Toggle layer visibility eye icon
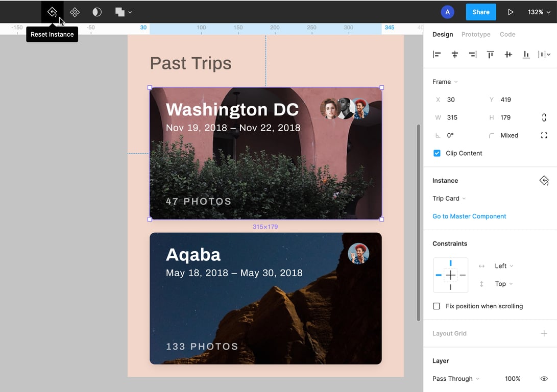This screenshot has width=557, height=392. coord(544,379)
